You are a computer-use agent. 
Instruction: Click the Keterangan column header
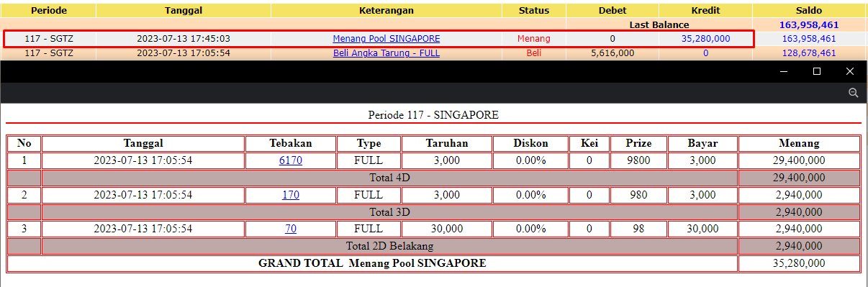click(386, 11)
